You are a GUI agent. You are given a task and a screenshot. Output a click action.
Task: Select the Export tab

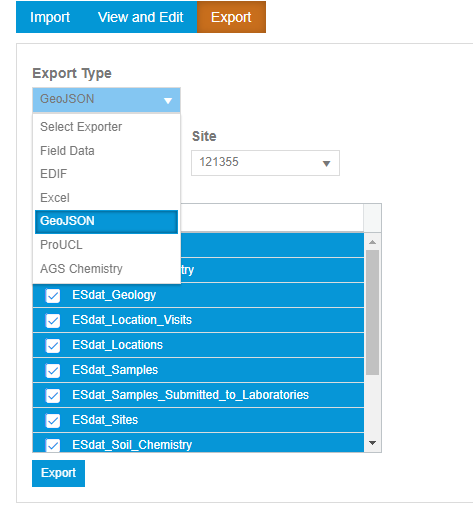(231, 17)
